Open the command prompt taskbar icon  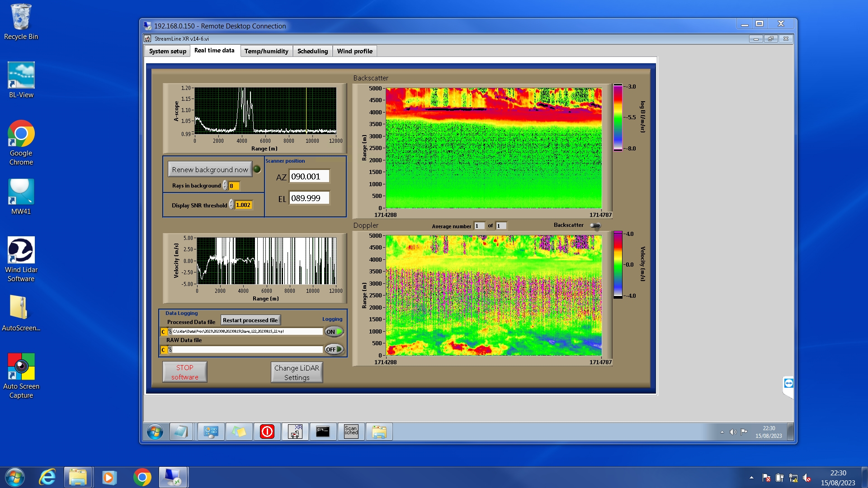(x=323, y=432)
